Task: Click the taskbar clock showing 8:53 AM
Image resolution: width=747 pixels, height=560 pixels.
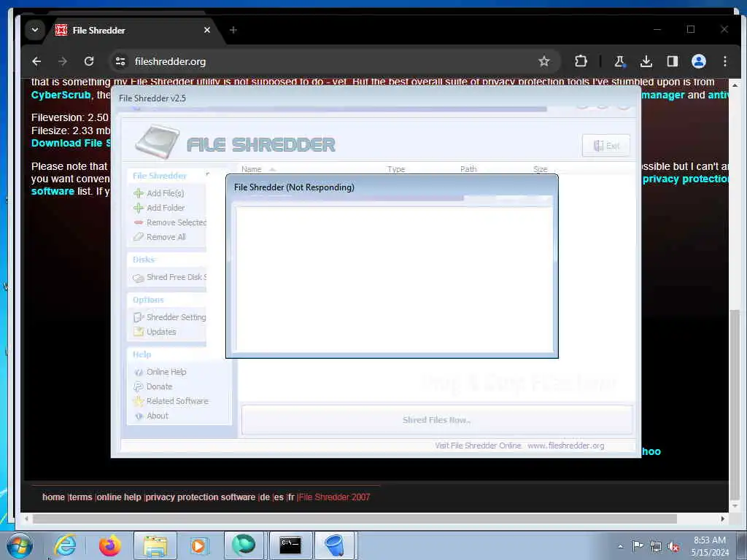Action: click(709, 546)
